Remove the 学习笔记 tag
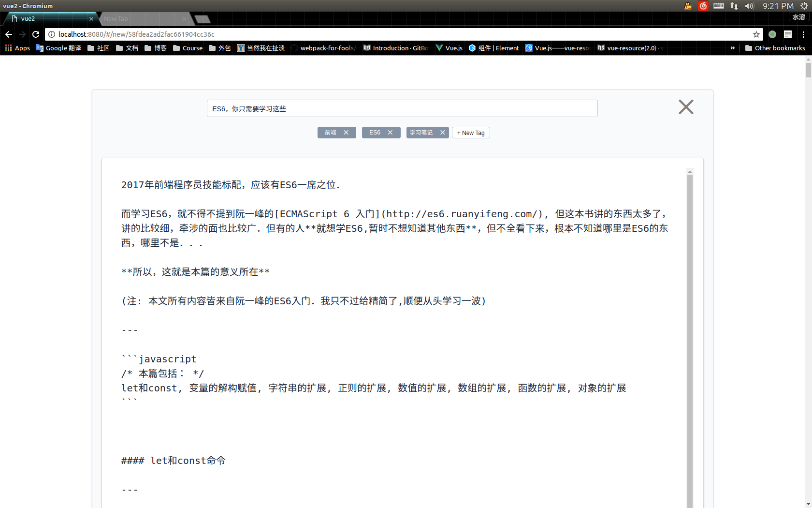 pos(442,133)
